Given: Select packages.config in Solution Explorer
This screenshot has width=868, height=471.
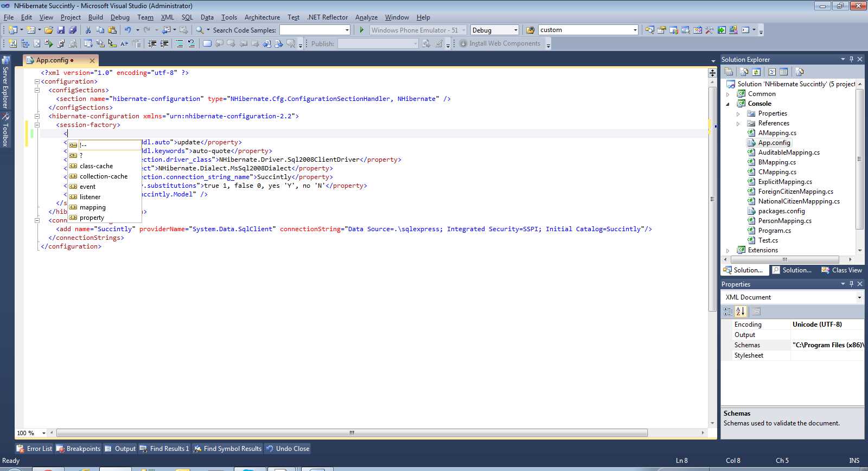Looking at the screenshot, I should [x=781, y=211].
